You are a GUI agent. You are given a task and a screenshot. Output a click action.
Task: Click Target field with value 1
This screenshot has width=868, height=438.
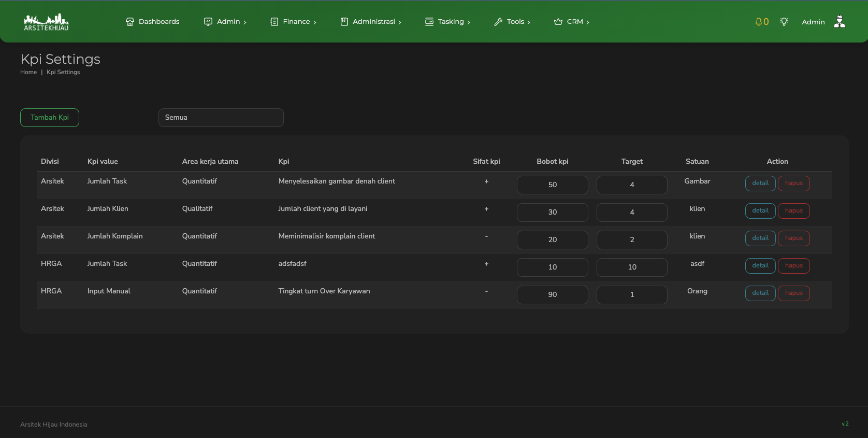pos(632,295)
